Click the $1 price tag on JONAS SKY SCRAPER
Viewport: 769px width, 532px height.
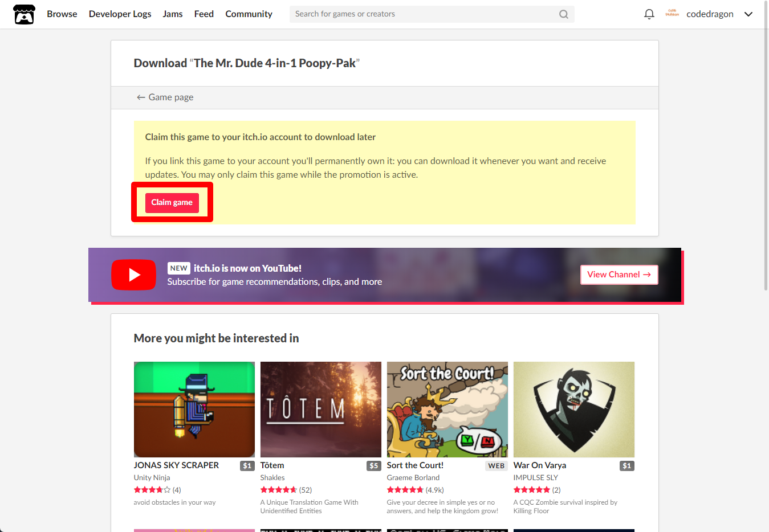[x=247, y=466]
